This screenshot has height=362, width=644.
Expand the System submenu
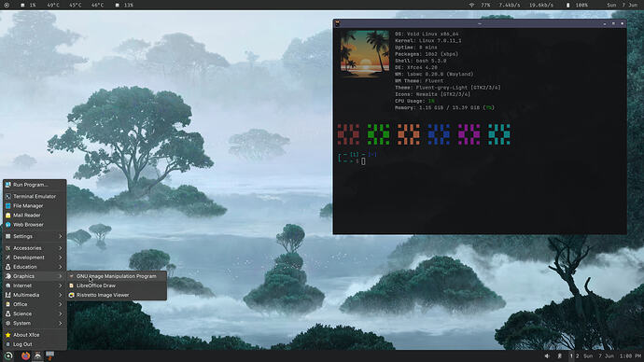(x=35, y=324)
